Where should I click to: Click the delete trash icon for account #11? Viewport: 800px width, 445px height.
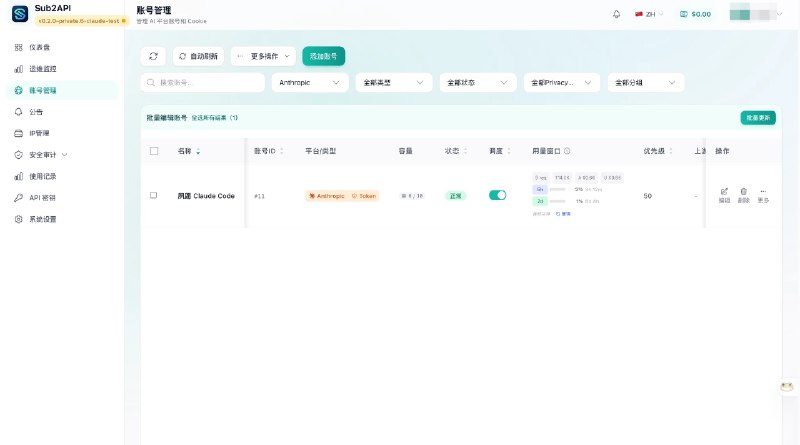pyautogui.click(x=743, y=192)
